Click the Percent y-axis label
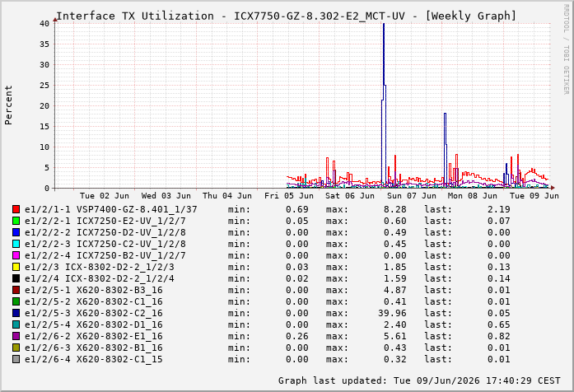 click(x=8, y=105)
